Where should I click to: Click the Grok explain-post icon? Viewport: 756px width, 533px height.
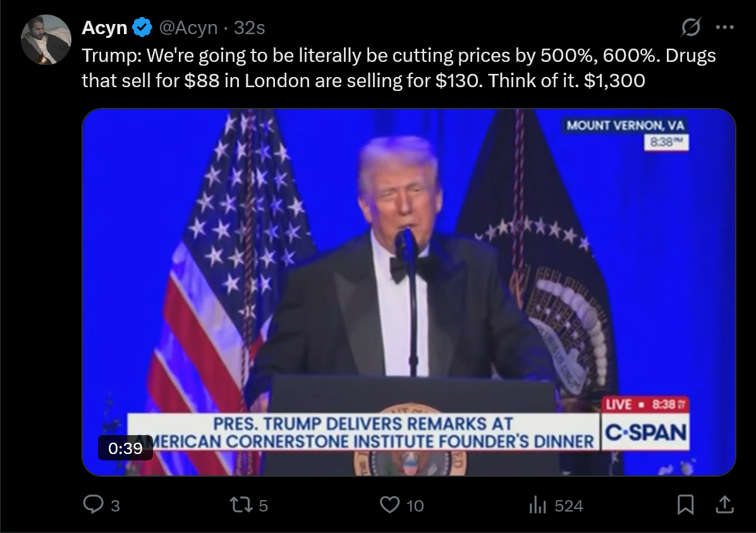click(690, 27)
